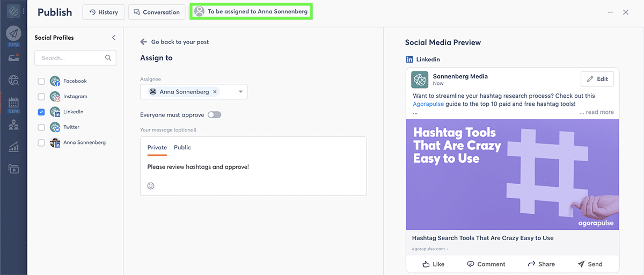Image resolution: width=644 pixels, height=275 pixels.
Task: Remove Anna Sonnenberg from the assignee field
Action: (215, 92)
